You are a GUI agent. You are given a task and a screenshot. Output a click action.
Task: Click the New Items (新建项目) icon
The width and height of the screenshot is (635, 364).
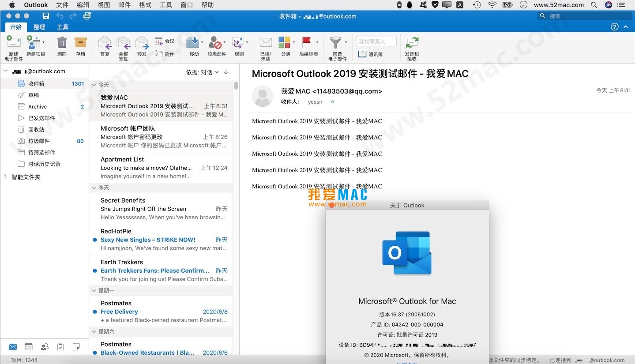[34, 42]
